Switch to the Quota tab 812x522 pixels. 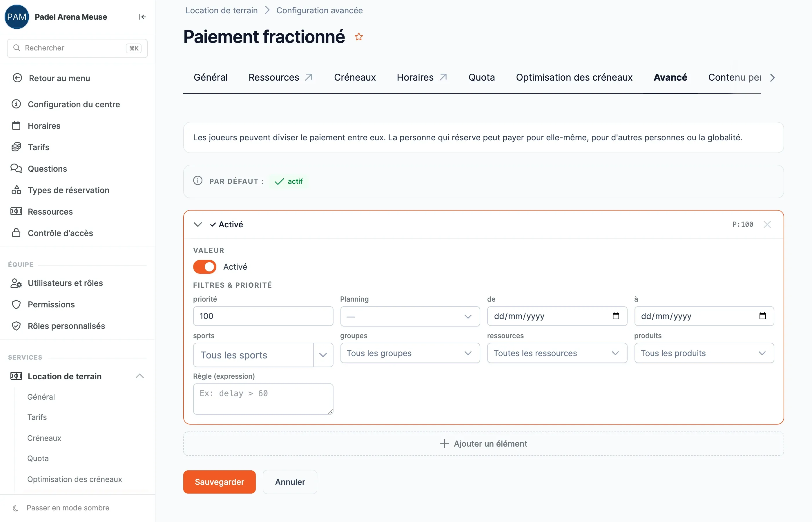coord(482,77)
